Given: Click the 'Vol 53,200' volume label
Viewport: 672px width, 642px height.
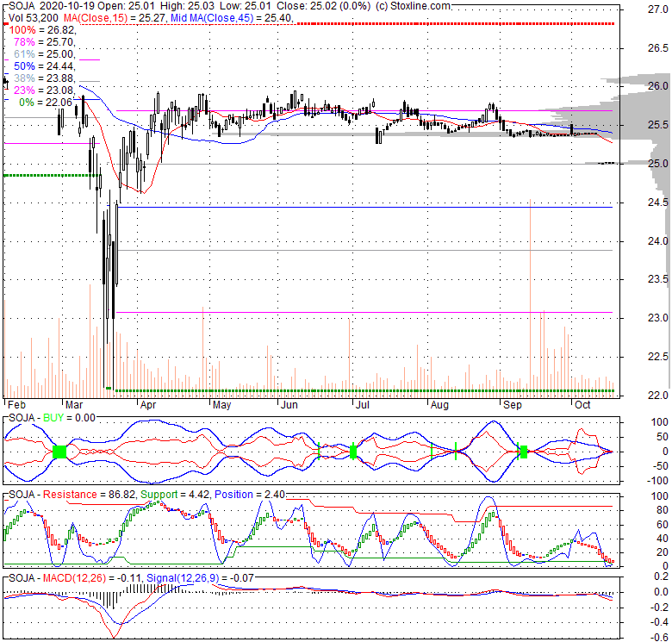Looking at the screenshot, I should [x=34, y=18].
